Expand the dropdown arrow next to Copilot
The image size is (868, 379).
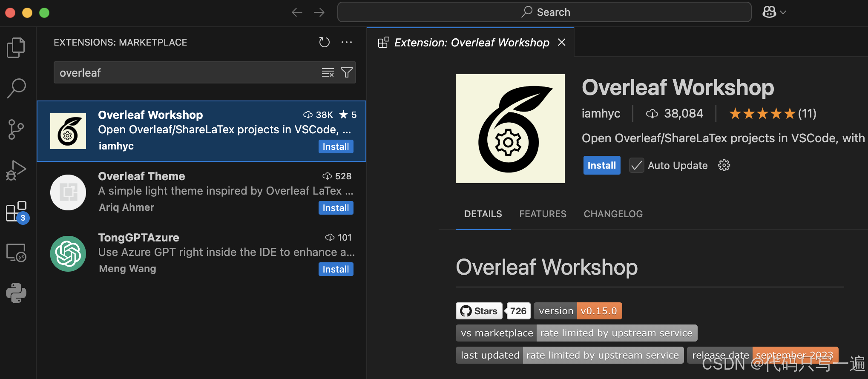click(783, 12)
